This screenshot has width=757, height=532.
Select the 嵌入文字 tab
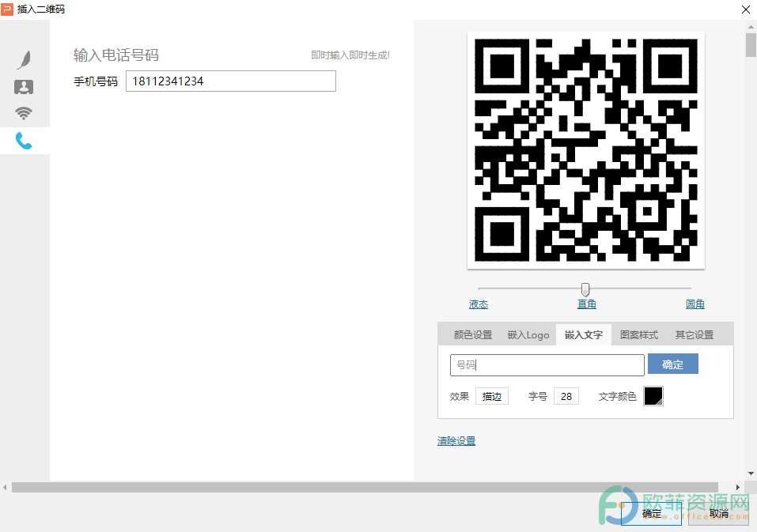point(584,334)
